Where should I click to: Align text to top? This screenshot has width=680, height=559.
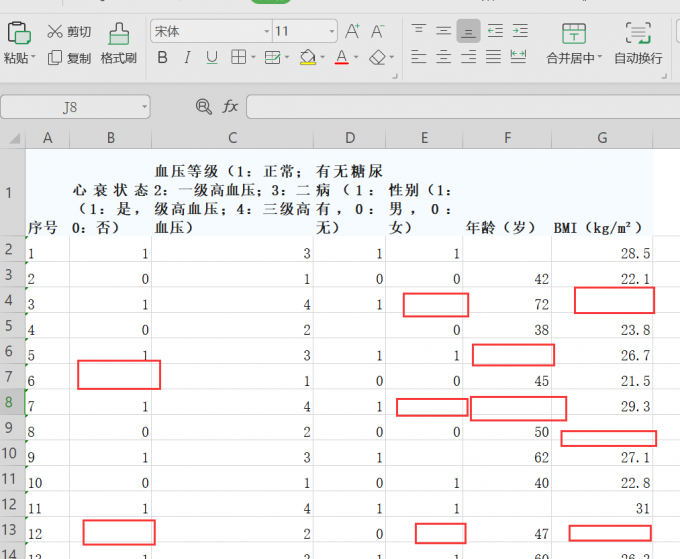(418, 31)
